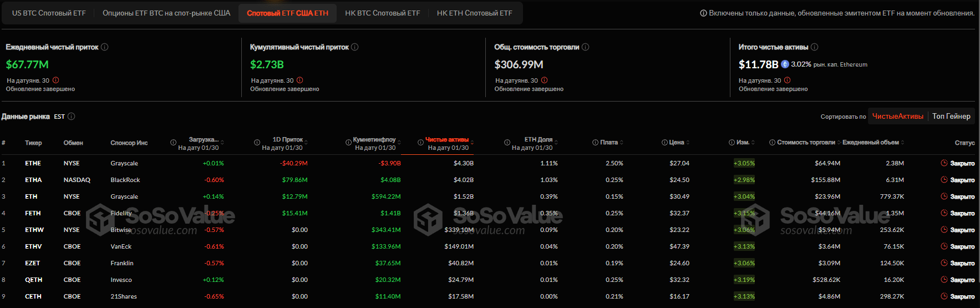Sort table by 1D Приток arrows
980x308 pixels.
(306, 143)
